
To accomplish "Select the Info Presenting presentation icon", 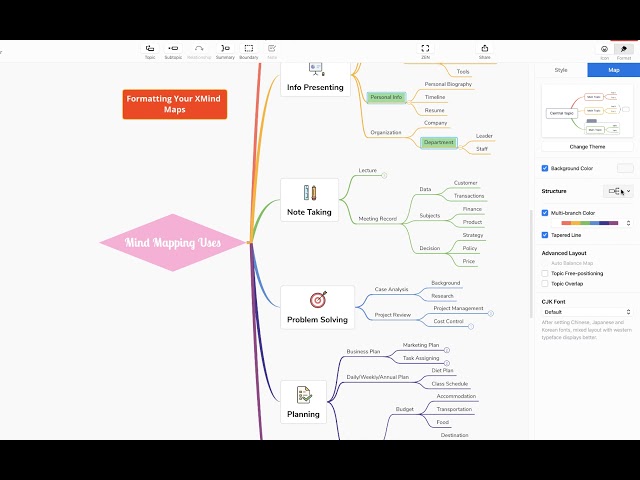I will [316, 69].
